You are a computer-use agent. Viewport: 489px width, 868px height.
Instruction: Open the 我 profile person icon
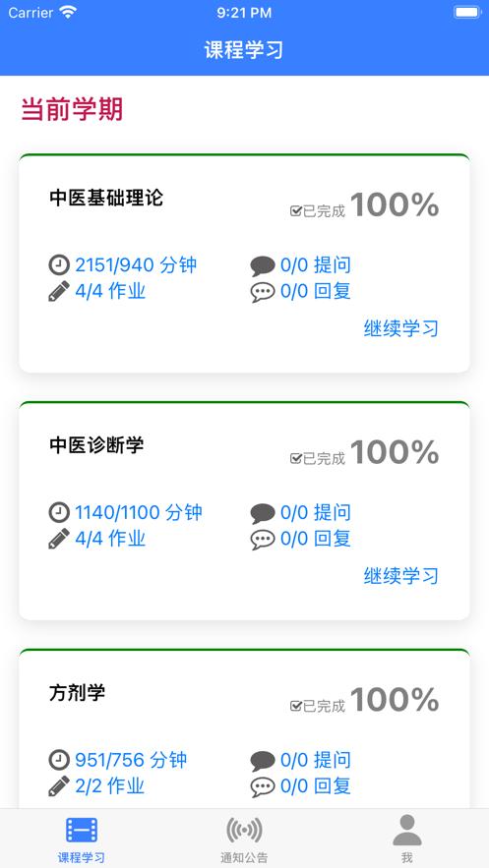coord(407,830)
